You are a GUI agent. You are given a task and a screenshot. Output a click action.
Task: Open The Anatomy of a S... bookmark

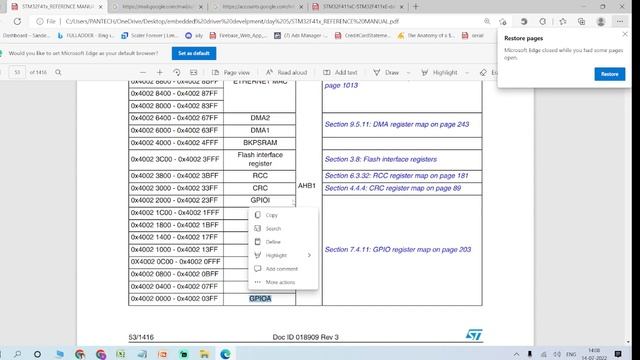426,36
